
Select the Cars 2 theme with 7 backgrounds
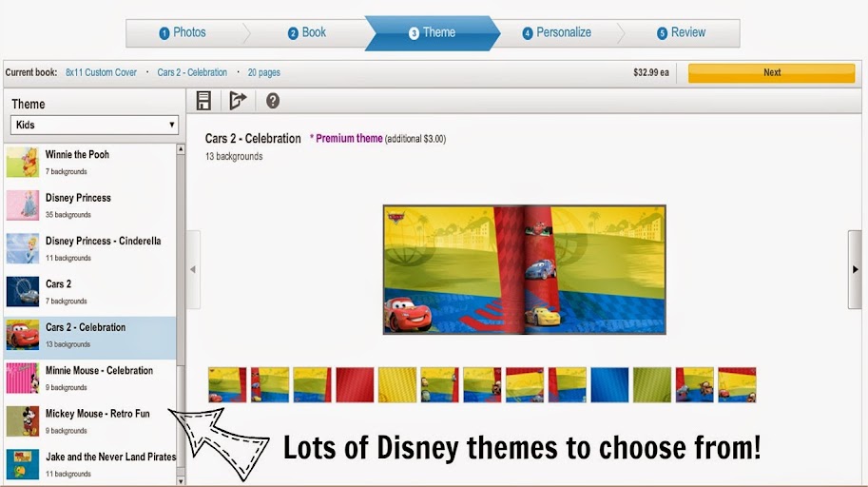[90, 291]
